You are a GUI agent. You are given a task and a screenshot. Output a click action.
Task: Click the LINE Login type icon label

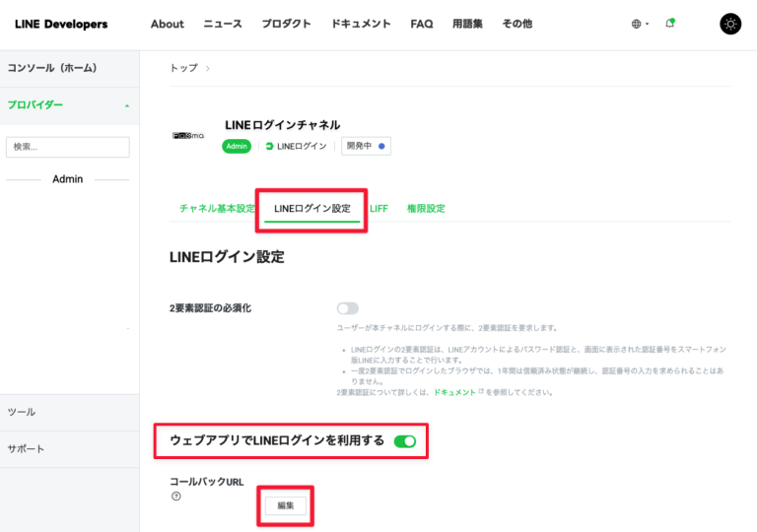click(x=296, y=147)
